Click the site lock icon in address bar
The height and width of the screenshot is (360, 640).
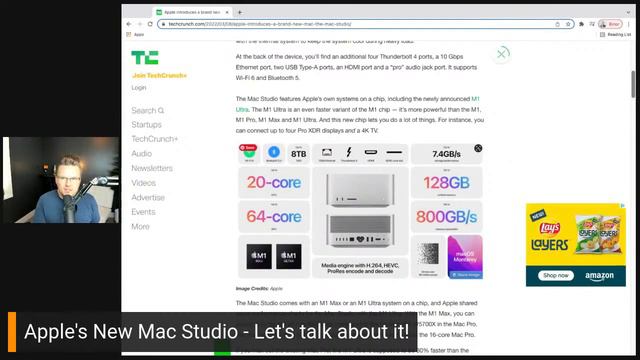[x=163, y=24]
